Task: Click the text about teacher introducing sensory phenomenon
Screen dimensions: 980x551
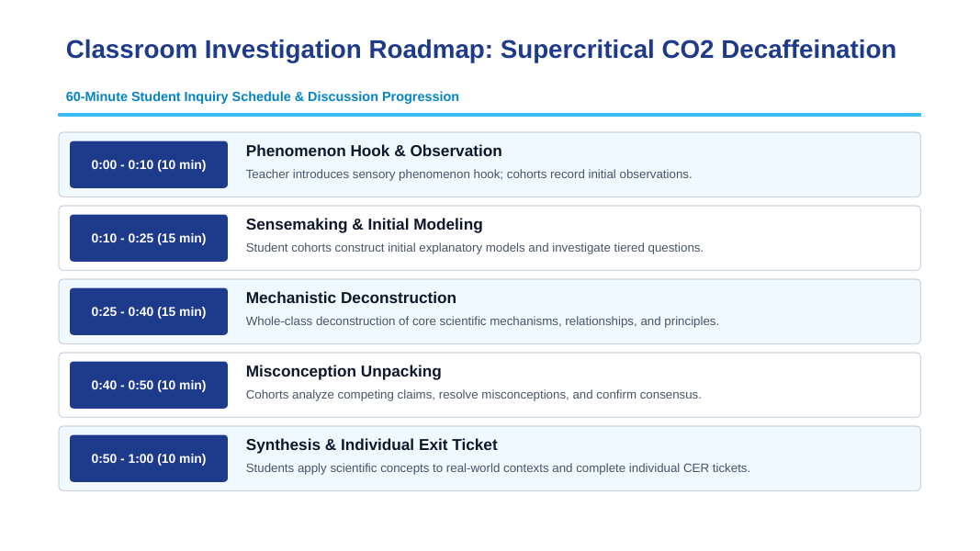Action: click(468, 174)
